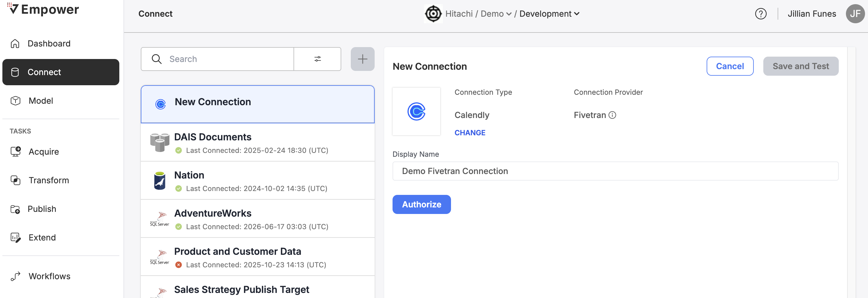The image size is (868, 298).
Task: Open the Extend task
Action: click(x=61, y=238)
